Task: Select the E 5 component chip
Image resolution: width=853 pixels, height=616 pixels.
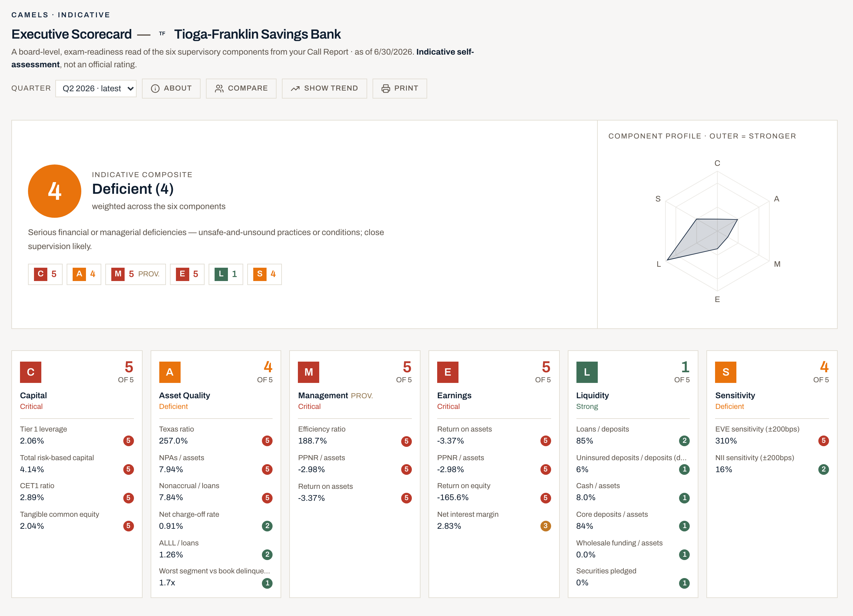Action: tap(187, 274)
